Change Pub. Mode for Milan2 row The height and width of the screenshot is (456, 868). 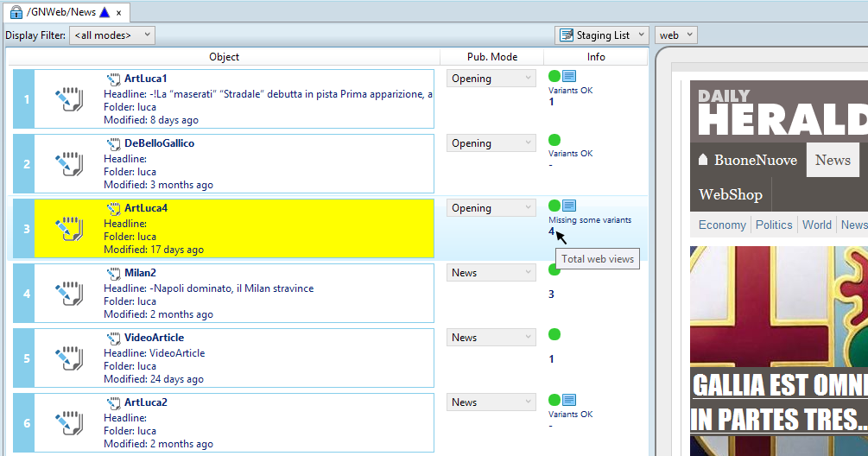tap(491, 273)
